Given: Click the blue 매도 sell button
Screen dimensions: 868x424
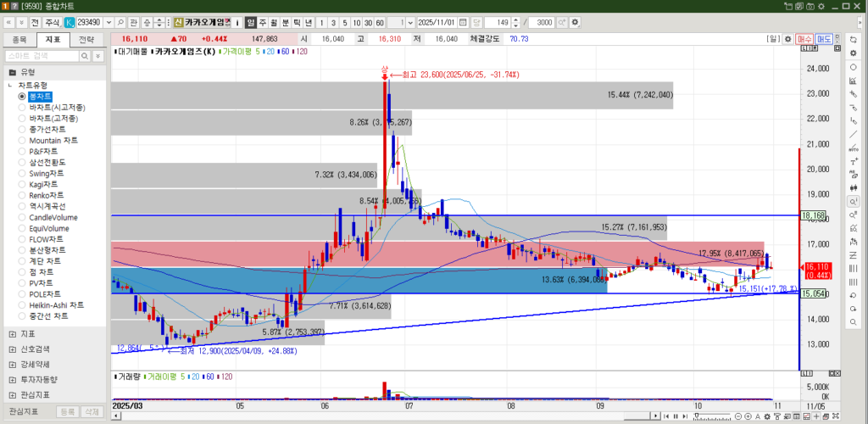Looking at the screenshot, I should 824,39.
